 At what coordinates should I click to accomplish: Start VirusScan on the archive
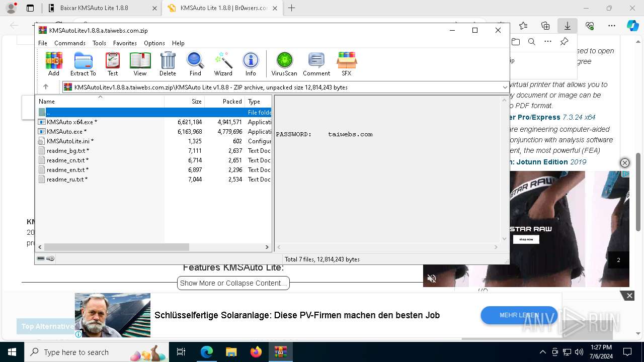pyautogui.click(x=284, y=64)
